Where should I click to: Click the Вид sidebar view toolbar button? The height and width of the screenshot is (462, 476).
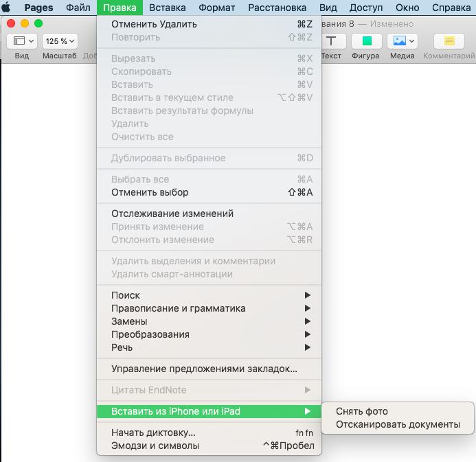coord(22,41)
